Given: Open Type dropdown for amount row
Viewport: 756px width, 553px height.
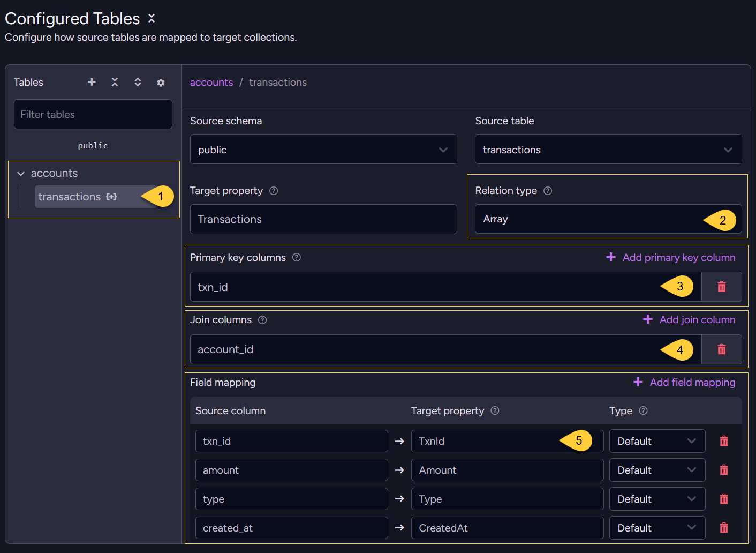Looking at the screenshot, I should point(657,470).
